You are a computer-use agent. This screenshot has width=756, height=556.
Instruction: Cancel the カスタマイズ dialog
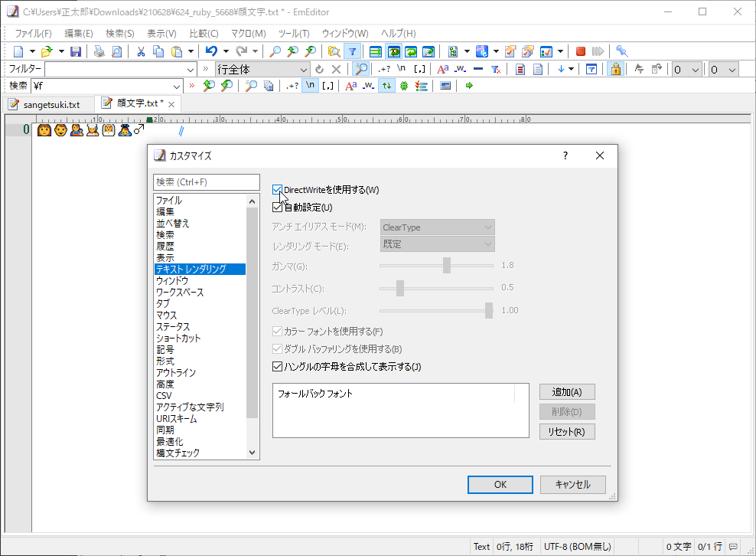pyautogui.click(x=572, y=484)
